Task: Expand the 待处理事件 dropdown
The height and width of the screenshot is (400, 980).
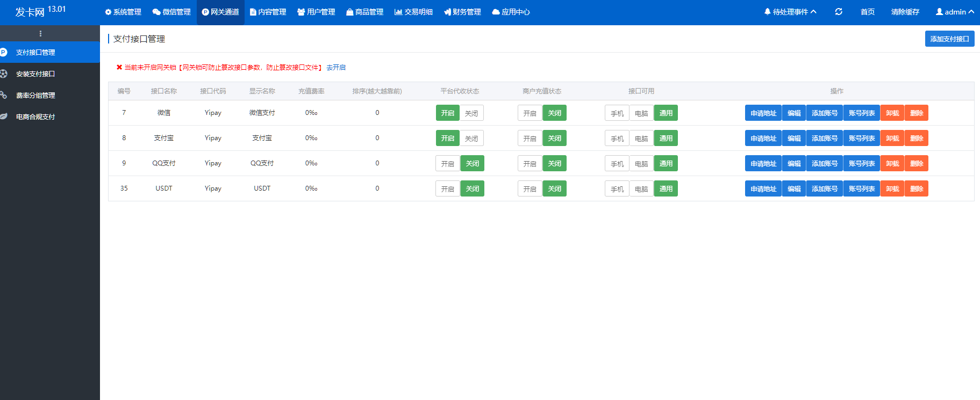Action: point(790,12)
